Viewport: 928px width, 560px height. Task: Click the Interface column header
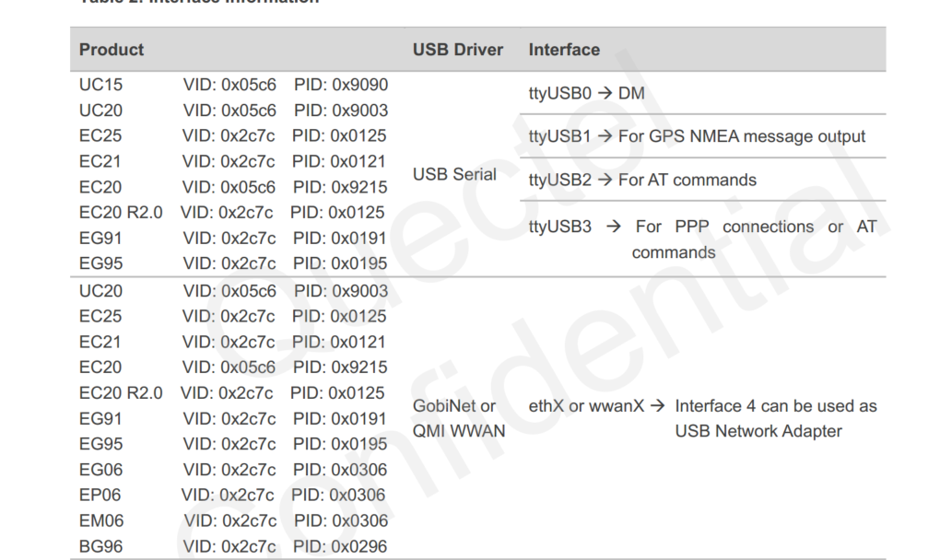pyautogui.click(x=564, y=50)
